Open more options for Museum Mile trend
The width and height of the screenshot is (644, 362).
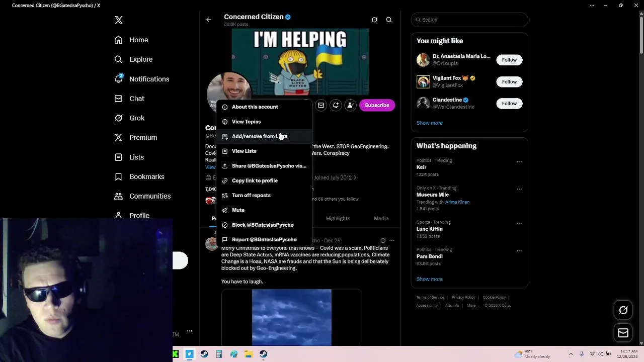tap(519, 190)
